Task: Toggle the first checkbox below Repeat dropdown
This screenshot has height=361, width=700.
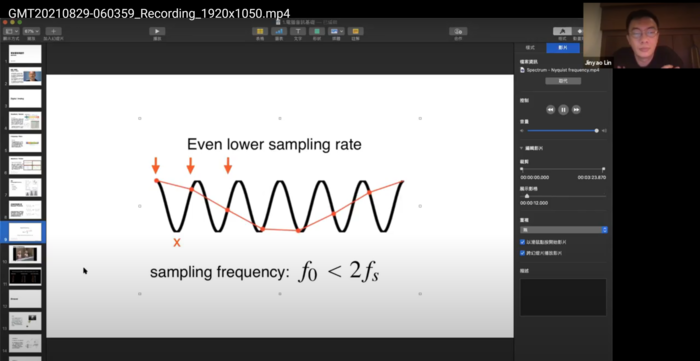Action: point(522,242)
